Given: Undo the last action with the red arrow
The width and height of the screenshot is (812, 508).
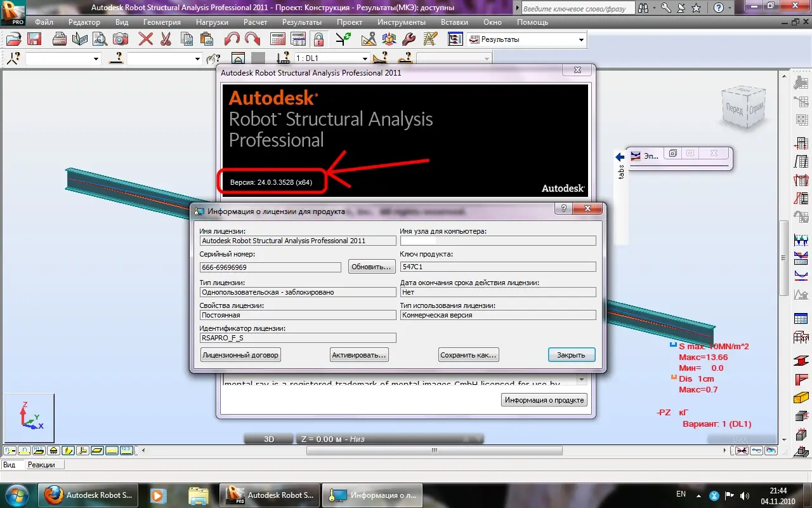Looking at the screenshot, I should point(232,39).
